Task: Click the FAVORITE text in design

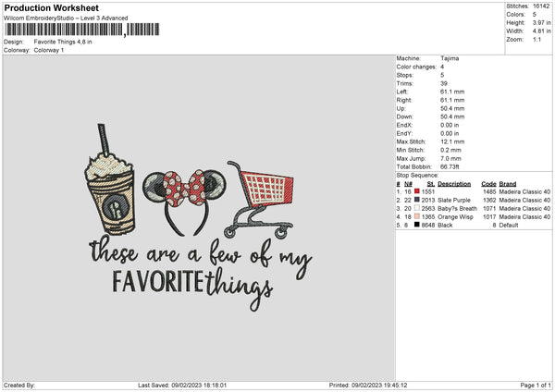Action: [x=158, y=282]
